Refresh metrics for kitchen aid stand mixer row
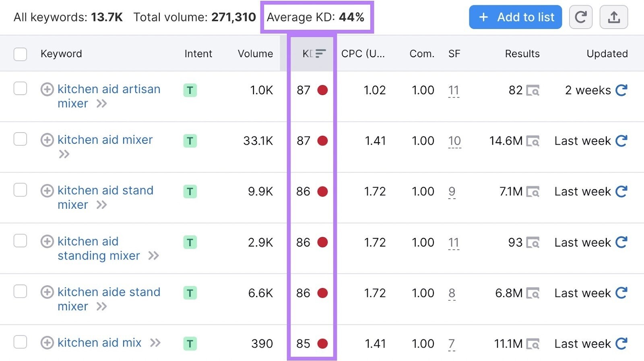644x361 pixels. (x=621, y=192)
